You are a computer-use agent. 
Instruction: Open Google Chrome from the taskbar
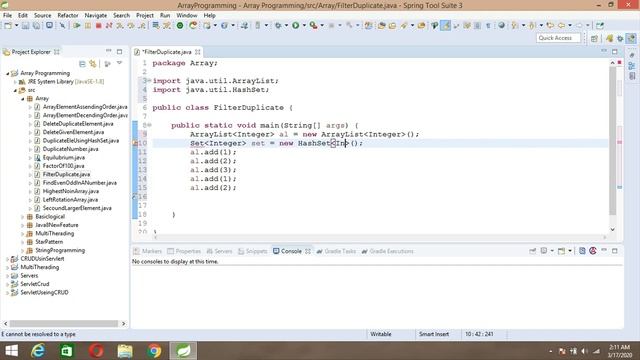(x=154, y=351)
